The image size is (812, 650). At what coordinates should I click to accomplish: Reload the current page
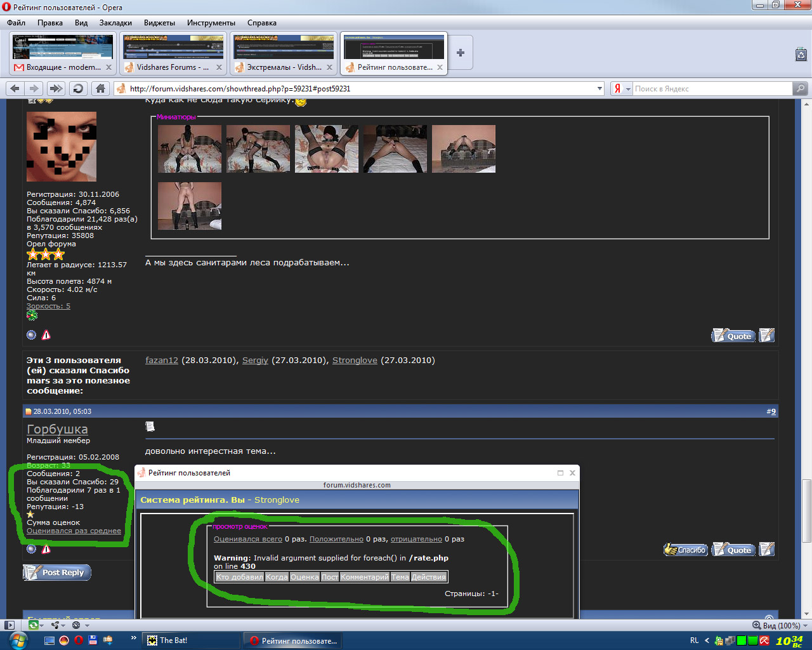(78, 88)
